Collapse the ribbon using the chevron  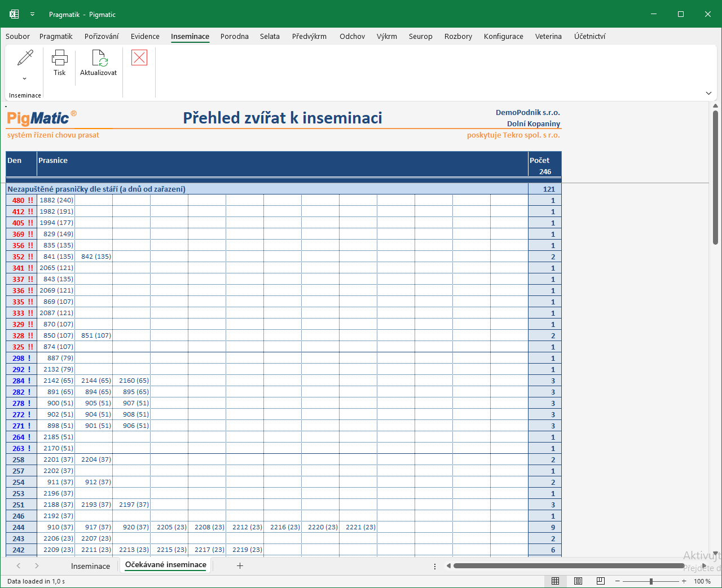[x=708, y=93]
